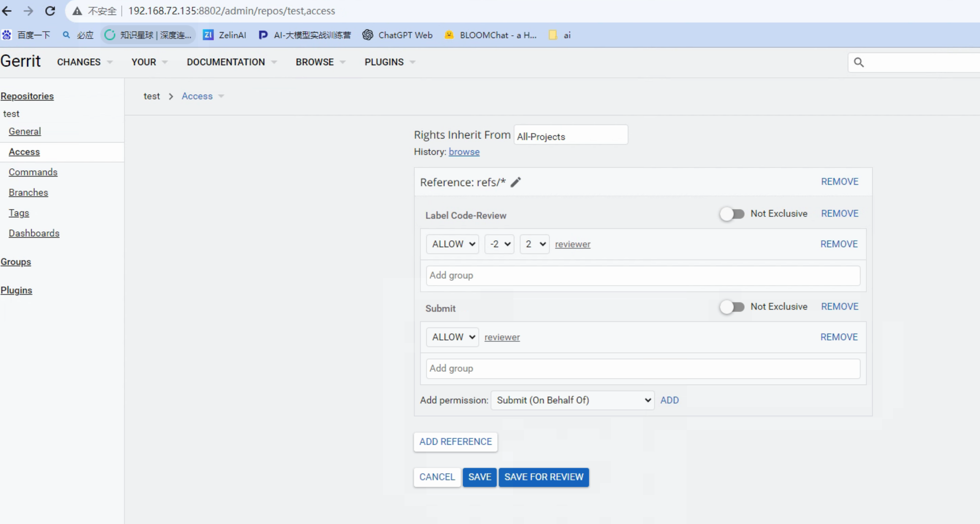Open the ALLOW dropdown in Code-Review rule
Image resolution: width=980 pixels, height=524 pixels.
coord(452,244)
